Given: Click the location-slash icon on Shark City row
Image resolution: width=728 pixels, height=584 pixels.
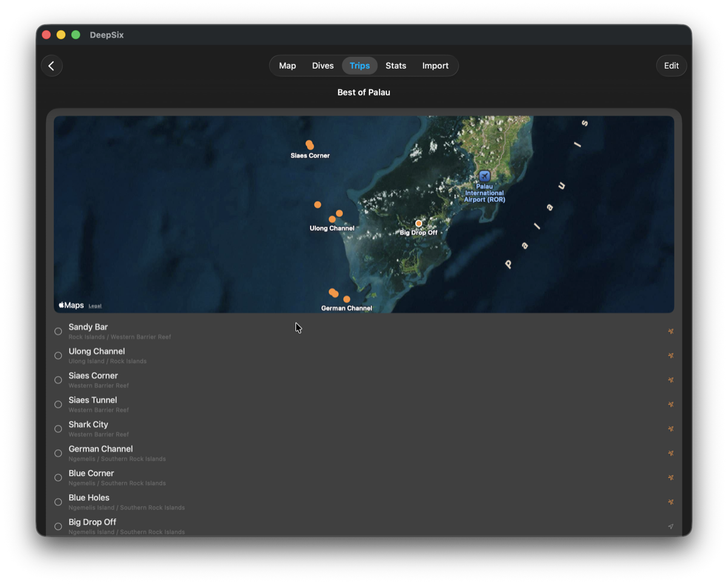Looking at the screenshot, I should (670, 429).
